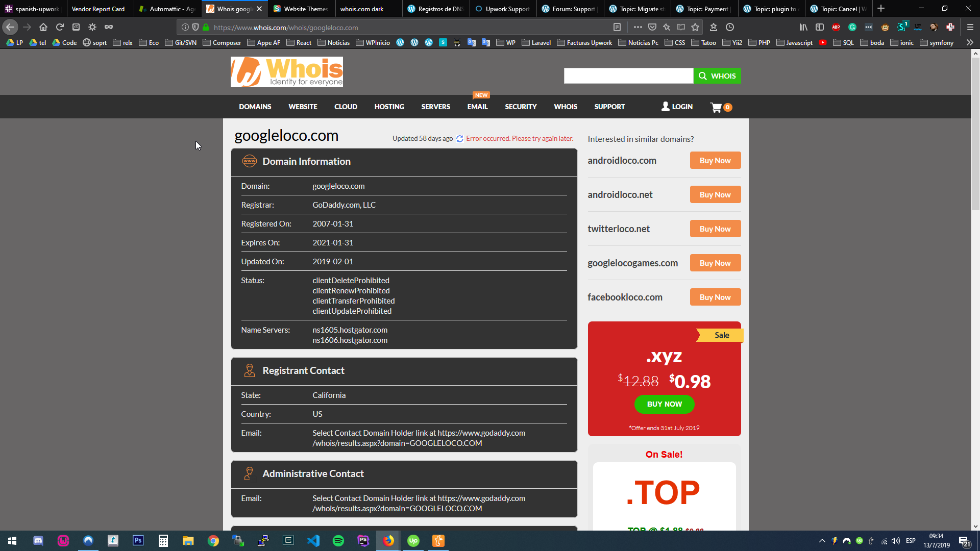The width and height of the screenshot is (980, 551).
Task: Show hidden system tray icons
Action: pos(822,541)
